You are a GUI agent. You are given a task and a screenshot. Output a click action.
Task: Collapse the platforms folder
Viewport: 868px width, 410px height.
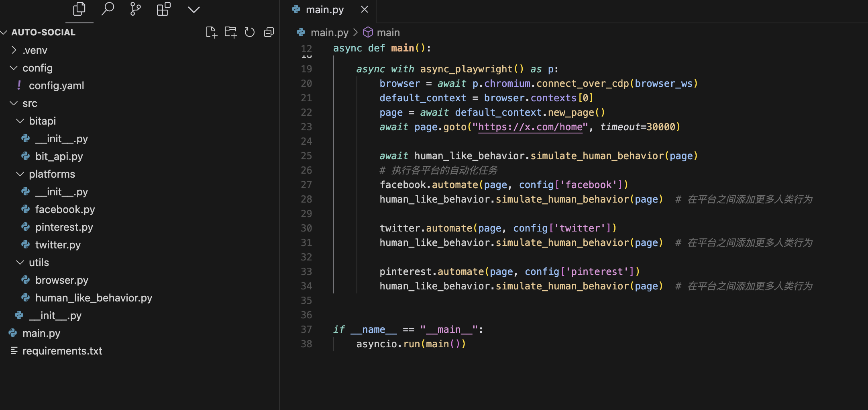click(x=51, y=174)
